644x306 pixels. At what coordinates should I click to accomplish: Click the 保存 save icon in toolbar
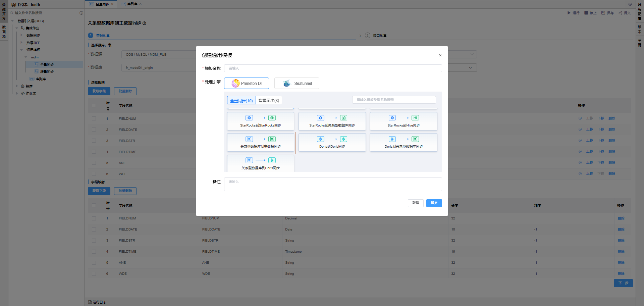[x=603, y=13]
